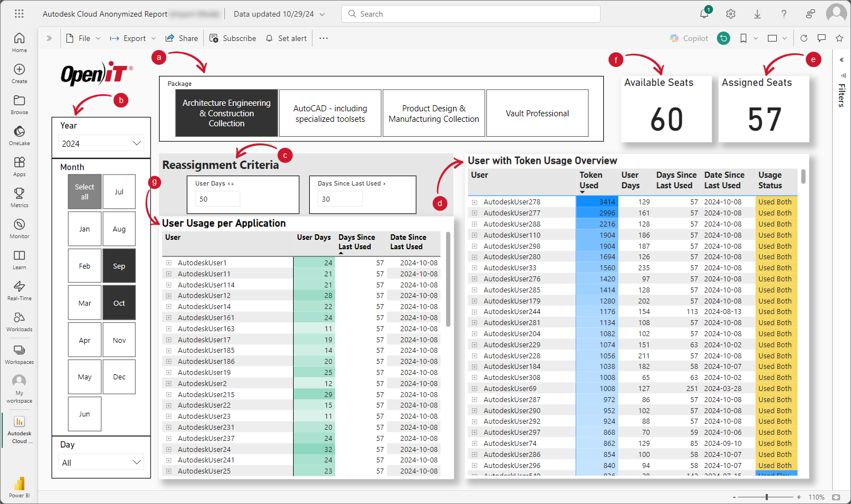The height and width of the screenshot is (504, 851).
Task: Expand the Day slicer dropdown
Action: click(x=101, y=462)
